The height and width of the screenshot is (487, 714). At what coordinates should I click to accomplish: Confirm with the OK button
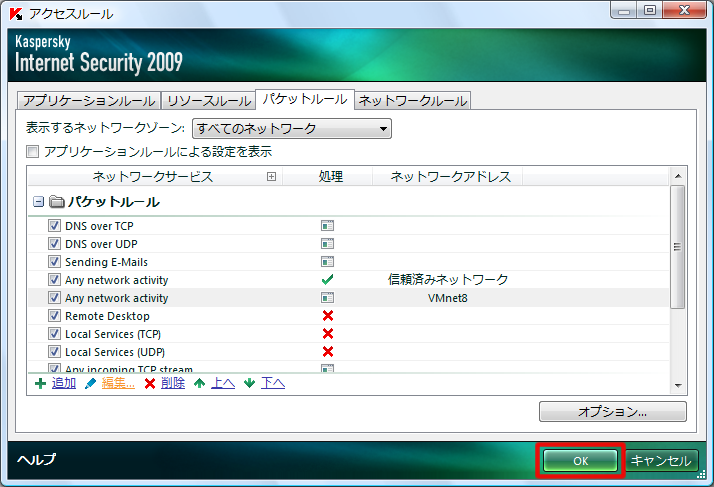click(x=580, y=461)
